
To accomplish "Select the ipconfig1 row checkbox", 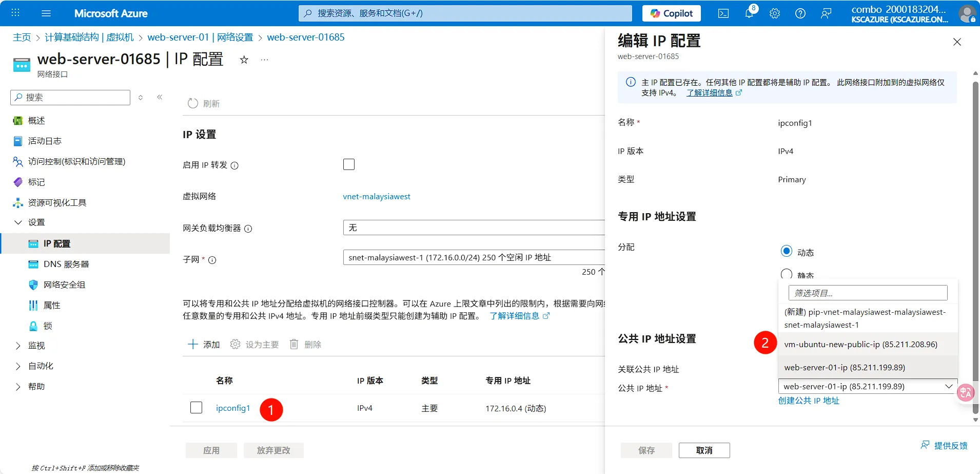I will [196, 407].
